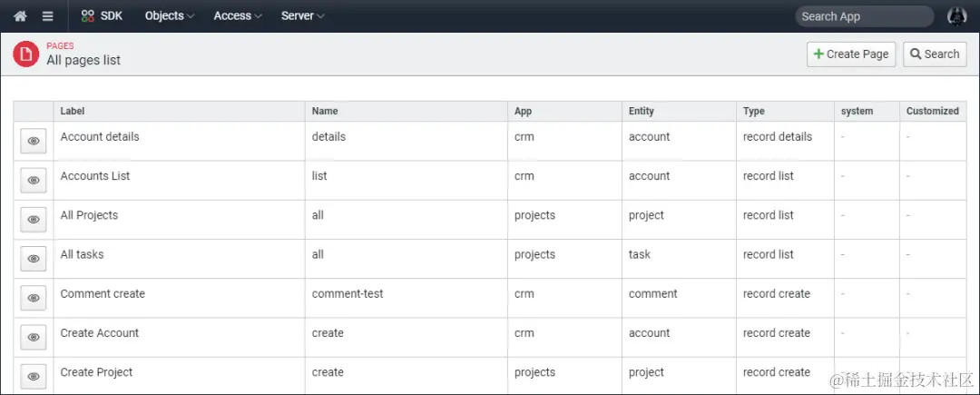View the Accounts List page via eye icon
The image size is (980, 395).
click(34, 181)
